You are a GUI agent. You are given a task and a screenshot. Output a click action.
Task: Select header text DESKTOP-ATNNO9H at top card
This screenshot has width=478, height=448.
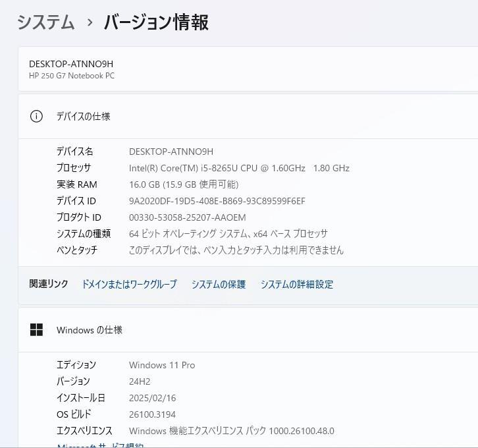coord(71,64)
